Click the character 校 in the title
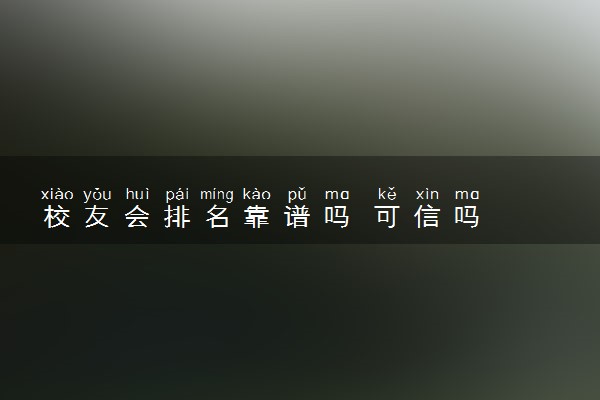600x400 pixels. coord(57,217)
